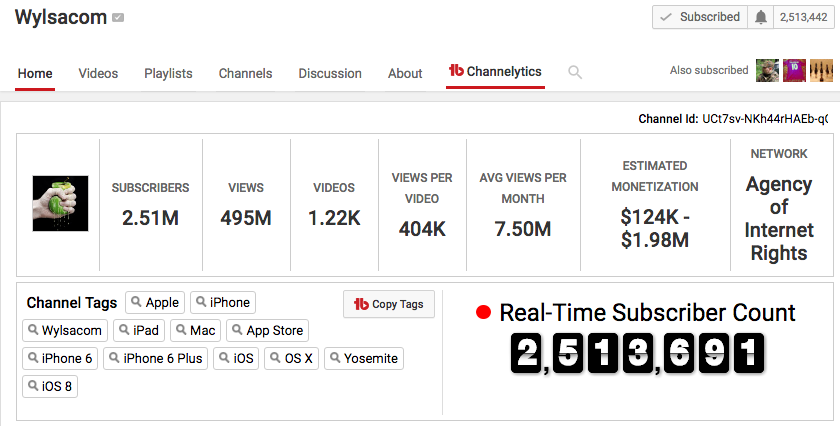
Task: Click the green apple channel avatar
Action: [61, 203]
